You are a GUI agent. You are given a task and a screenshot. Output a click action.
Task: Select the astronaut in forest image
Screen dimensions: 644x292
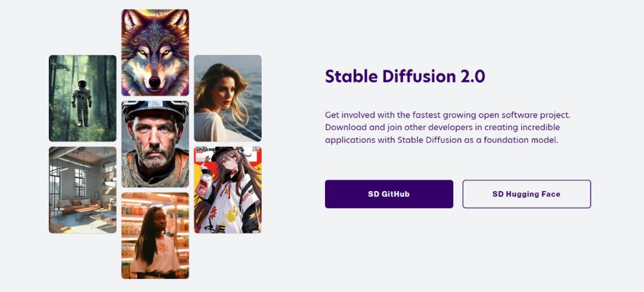click(x=82, y=98)
